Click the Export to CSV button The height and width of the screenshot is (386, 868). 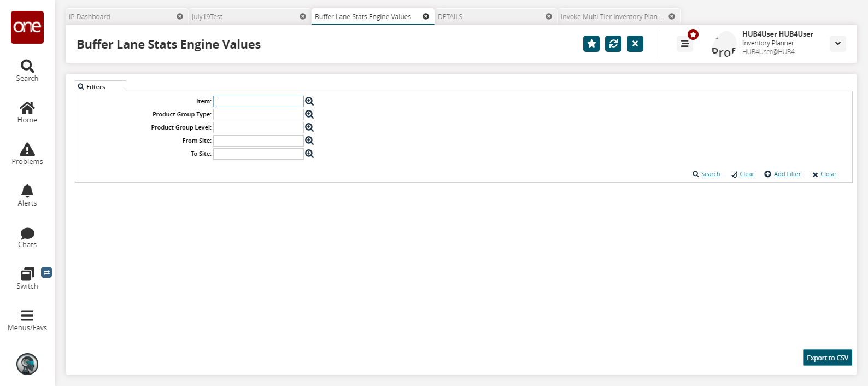[x=827, y=358]
